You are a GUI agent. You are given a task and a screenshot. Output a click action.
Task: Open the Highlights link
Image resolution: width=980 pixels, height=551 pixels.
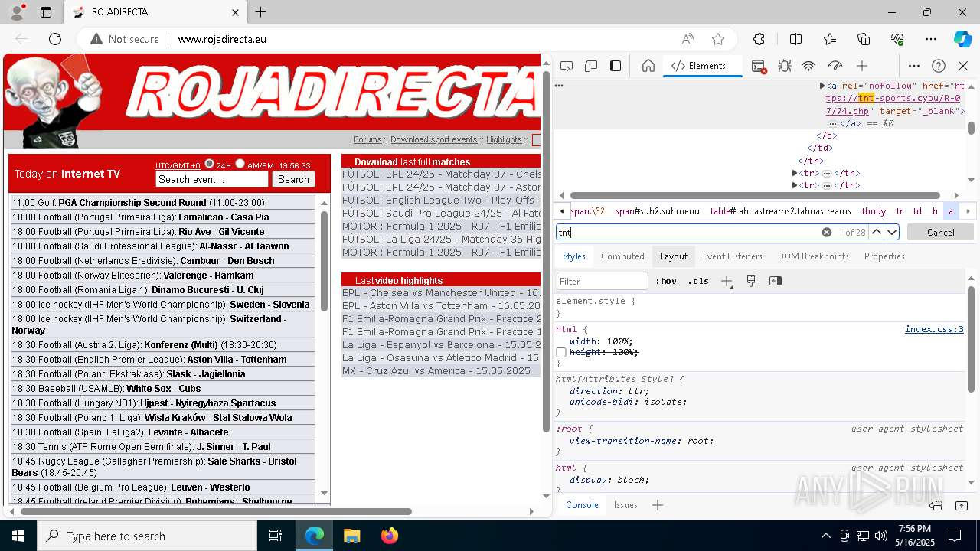[x=504, y=139]
